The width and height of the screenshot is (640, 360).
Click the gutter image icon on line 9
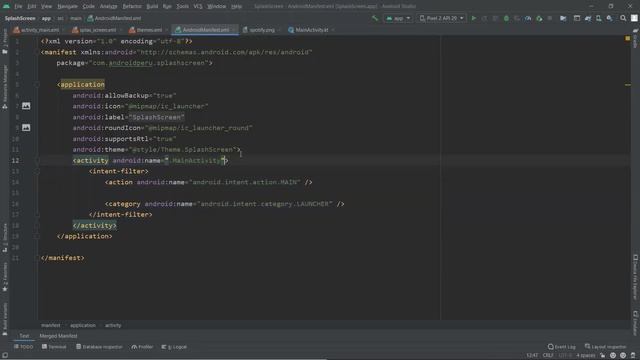(x=26, y=128)
